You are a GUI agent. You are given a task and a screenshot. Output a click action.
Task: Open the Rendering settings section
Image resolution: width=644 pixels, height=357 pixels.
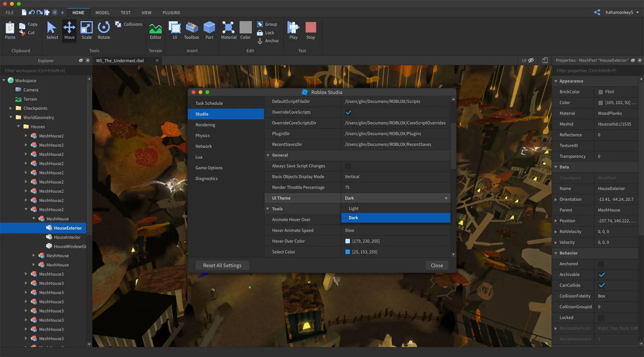tap(205, 125)
